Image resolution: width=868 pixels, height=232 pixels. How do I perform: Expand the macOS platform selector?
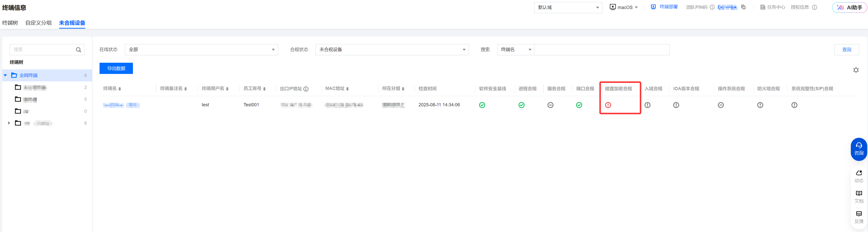(624, 7)
